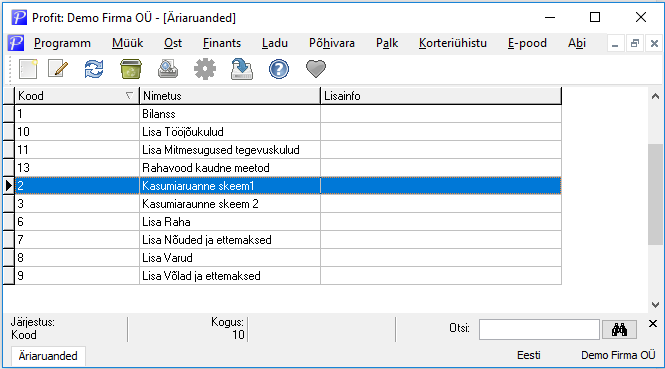Open settings with the gear icon

pyautogui.click(x=205, y=69)
